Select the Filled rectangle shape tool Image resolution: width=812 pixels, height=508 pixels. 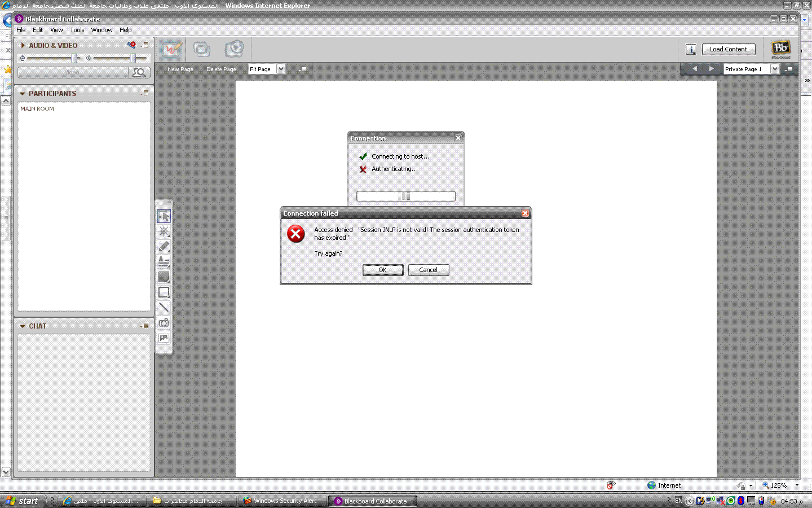point(164,277)
